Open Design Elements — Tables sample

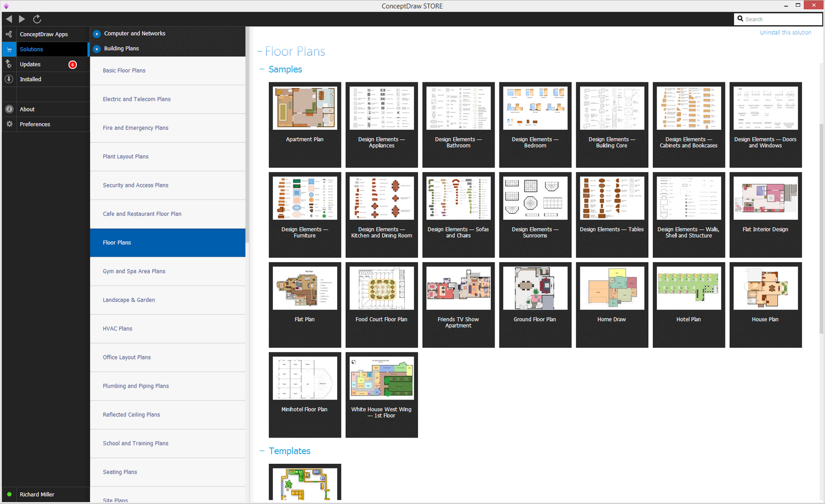[x=612, y=215]
